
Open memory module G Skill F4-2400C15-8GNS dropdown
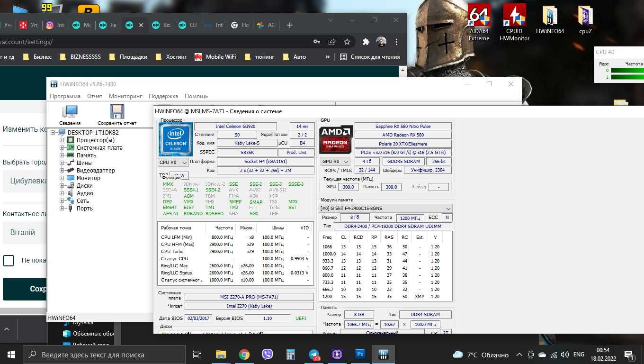386,208
